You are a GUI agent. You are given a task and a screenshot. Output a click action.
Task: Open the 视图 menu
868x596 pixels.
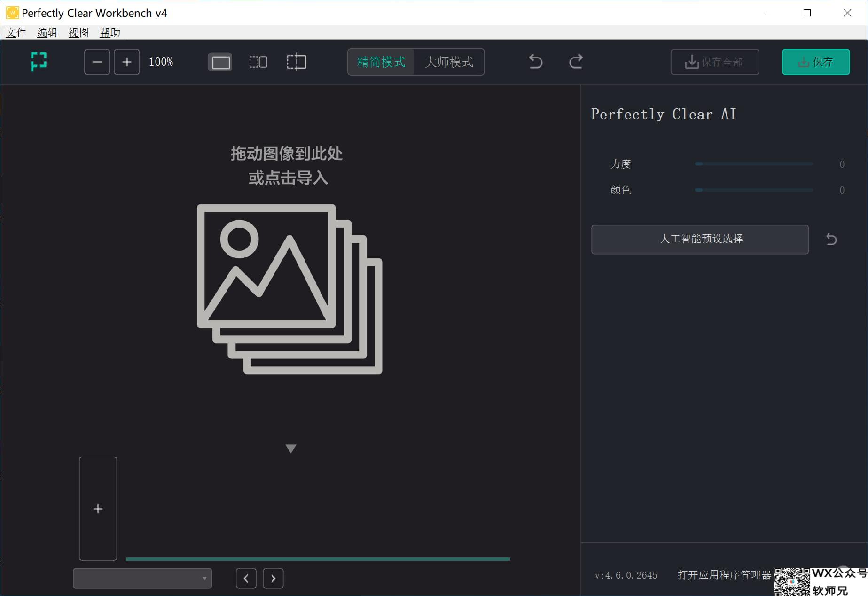click(78, 32)
